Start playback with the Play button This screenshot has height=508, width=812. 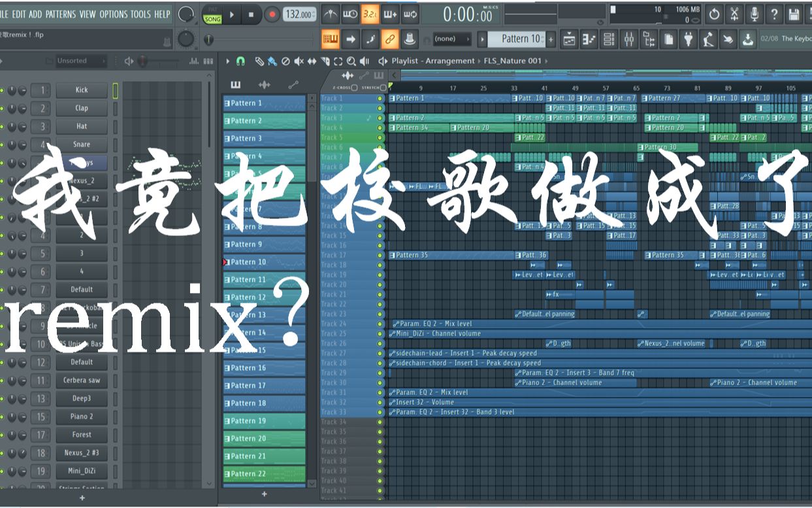pos(231,14)
